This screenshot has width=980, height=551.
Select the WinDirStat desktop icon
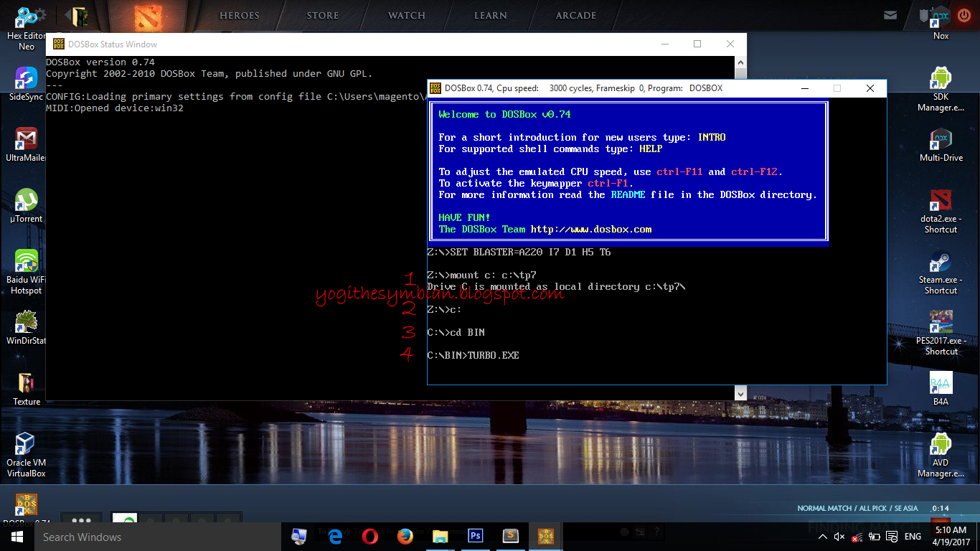click(x=26, y=327)
